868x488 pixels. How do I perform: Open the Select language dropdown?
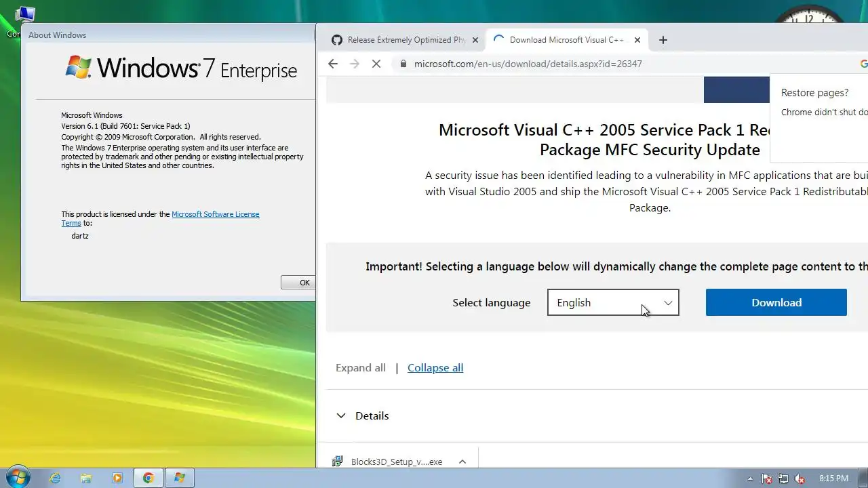click(613, 302)
